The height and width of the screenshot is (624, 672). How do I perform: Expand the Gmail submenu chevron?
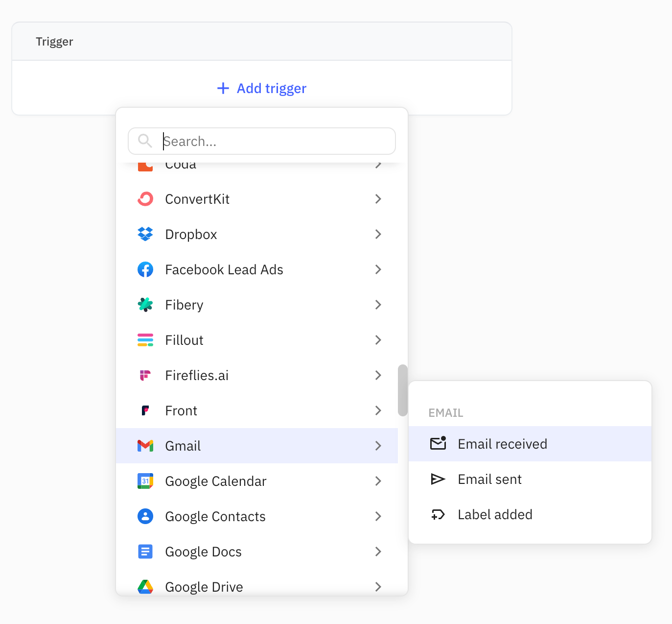[378, 446]
